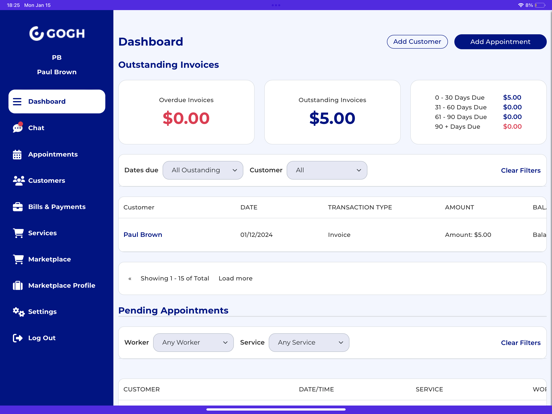Clear Filters for pending appointments
Viewport: 552px width, 414px height.
pyautogui.click(x=521, y=343)
